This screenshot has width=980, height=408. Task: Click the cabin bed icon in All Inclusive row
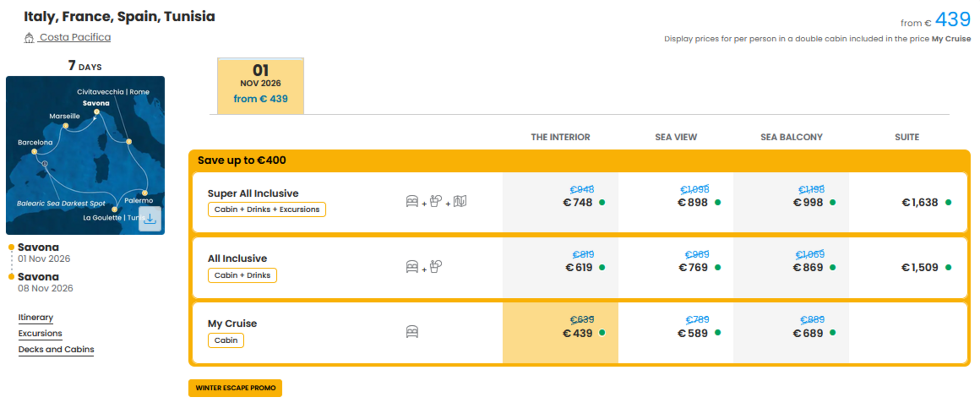coord(412,267)
